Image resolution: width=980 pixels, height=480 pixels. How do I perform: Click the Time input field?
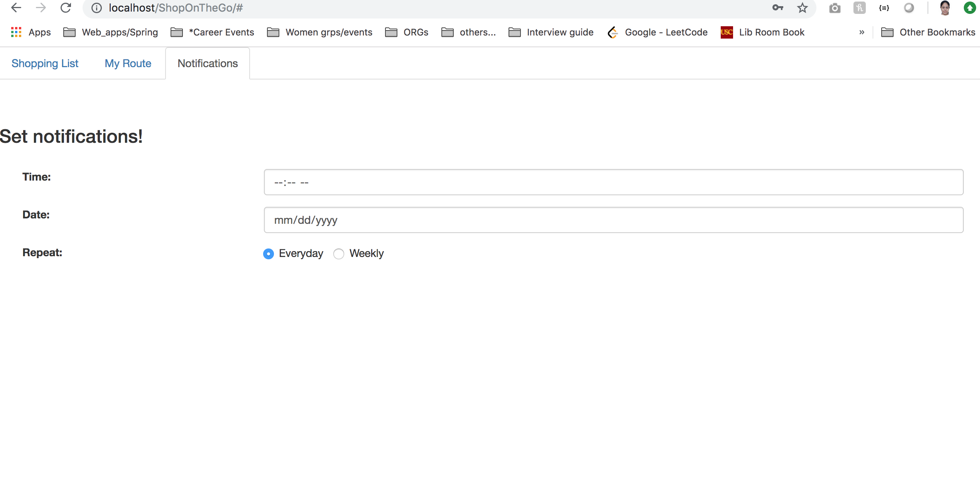(613, 182)
